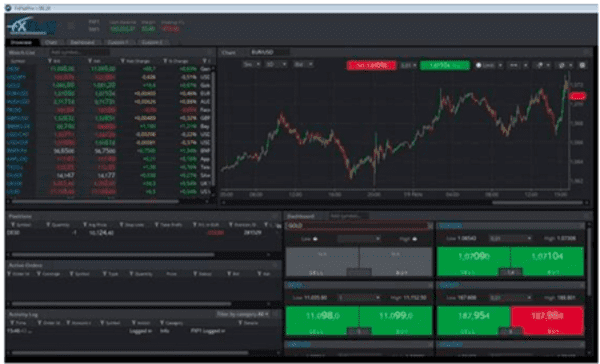
Task: Open the 5m timeframe dropdown on chart
Action: coord(252,65)
